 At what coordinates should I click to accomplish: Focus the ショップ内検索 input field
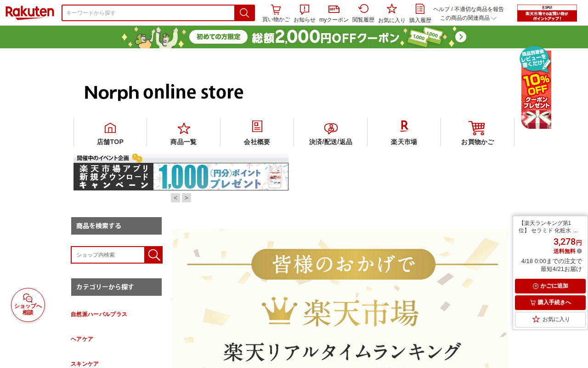click(x=108, y=255)
